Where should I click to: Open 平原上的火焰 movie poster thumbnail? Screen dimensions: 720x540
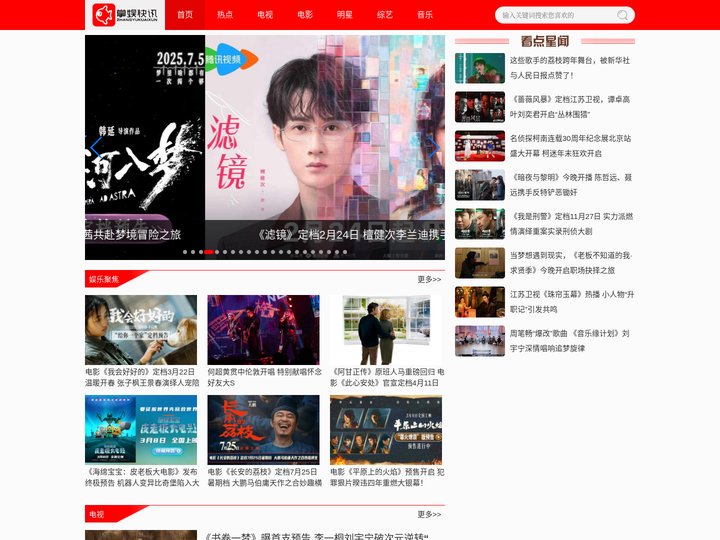pyautogui.click(x=386, y=430)
